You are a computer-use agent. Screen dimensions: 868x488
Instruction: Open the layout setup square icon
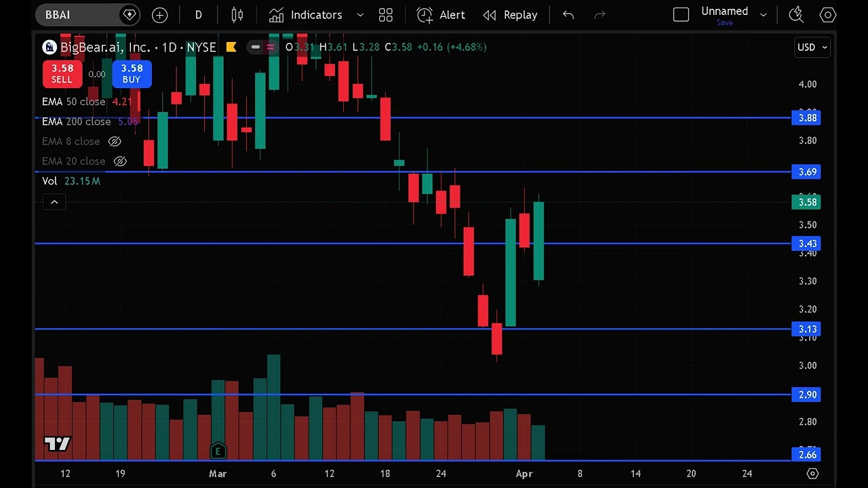point(681,15)
